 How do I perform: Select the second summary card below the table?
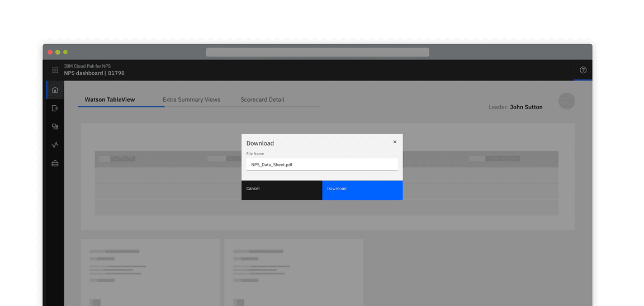(293, 272)
